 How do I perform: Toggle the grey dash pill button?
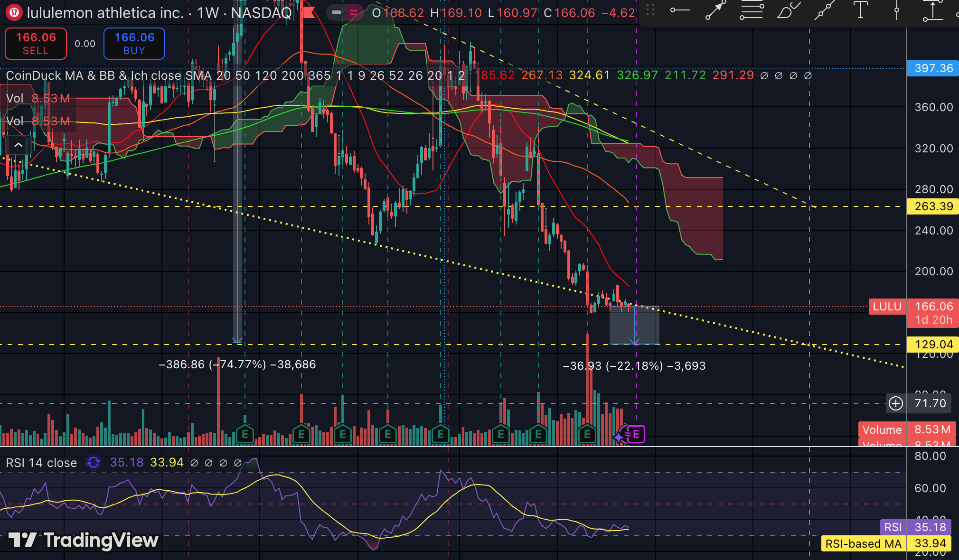(x=336, y=12)
